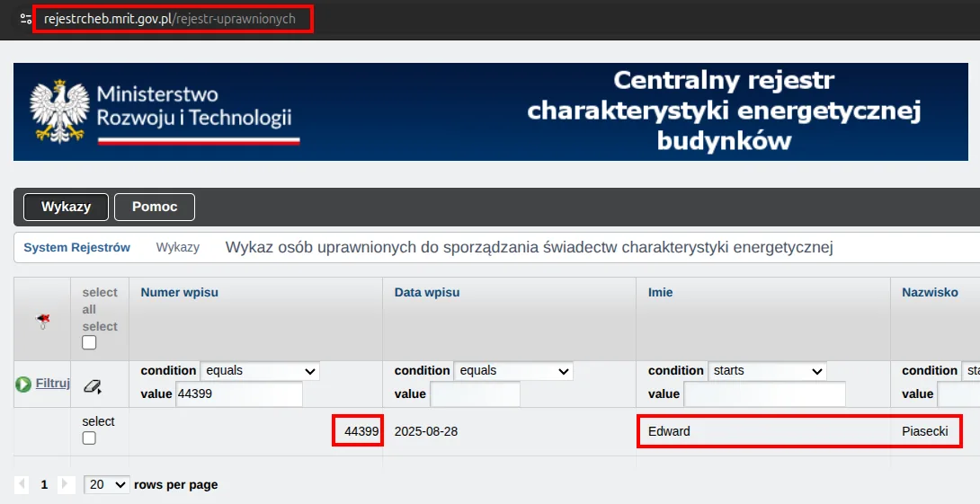Viewport: 980px width, 504px height.
Task: Go to next page arrow
Action: pos(67,484)
